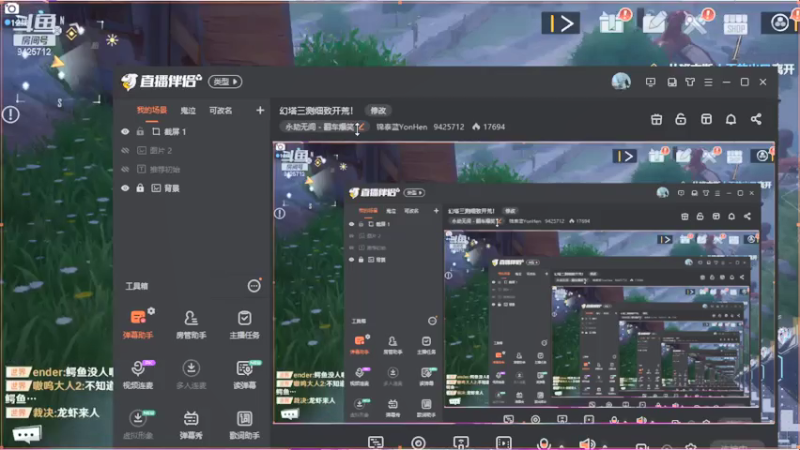Show the hidden text source layer
Image resolution: width=800 pixels, height=450 pixels.
125,169
